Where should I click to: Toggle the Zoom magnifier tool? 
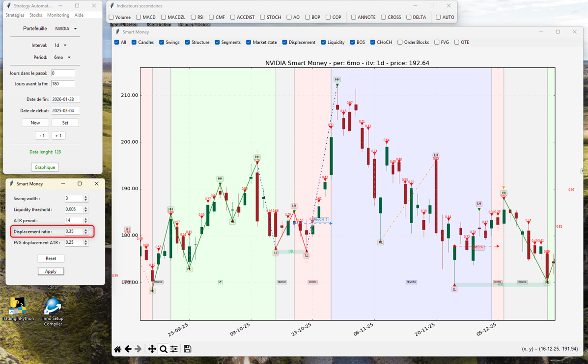click(164, 349)
